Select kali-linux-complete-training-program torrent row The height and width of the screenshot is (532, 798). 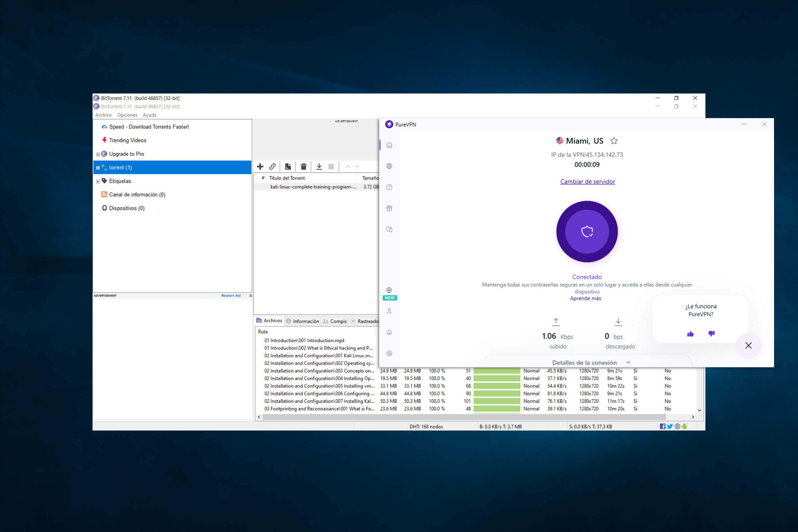317,187
